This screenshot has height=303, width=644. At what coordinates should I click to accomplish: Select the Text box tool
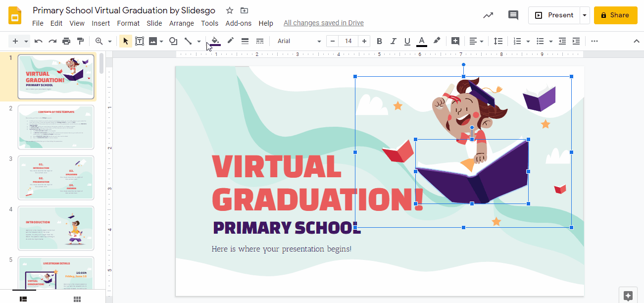[x=139, y=41]
